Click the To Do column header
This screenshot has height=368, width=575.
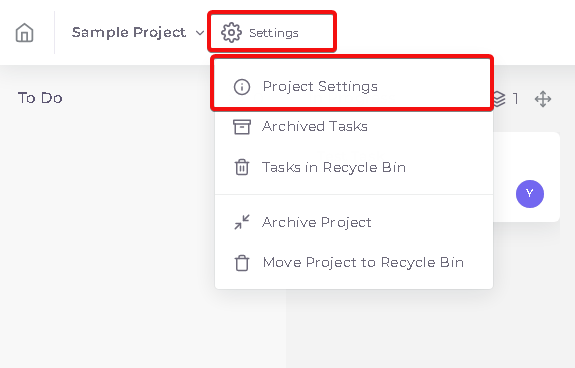[x=40, y=98]
